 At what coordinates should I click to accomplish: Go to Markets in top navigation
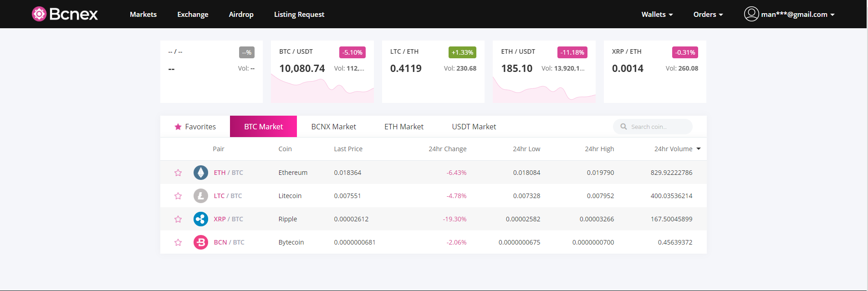(x=143, y=15)
